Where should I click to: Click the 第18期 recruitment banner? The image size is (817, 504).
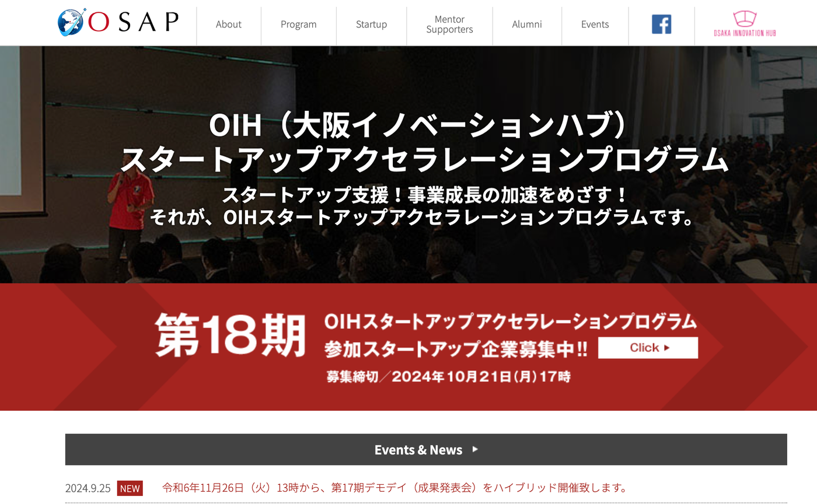click(408, 344)
